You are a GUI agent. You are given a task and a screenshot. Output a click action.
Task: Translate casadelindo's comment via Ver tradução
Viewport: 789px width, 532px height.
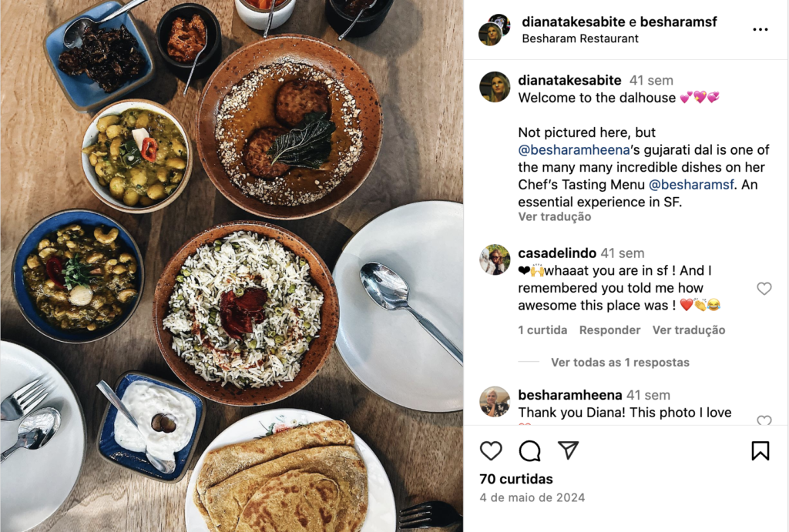688,330
